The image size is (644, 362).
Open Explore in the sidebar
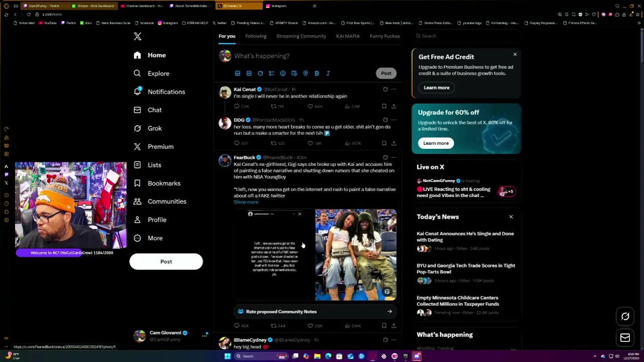pyautogui.click(x=151, y=73)
